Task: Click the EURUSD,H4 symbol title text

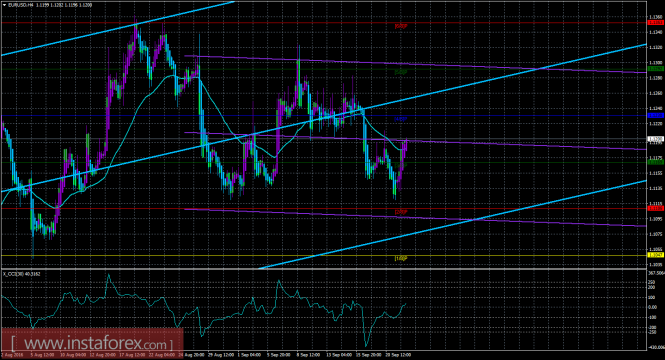Action: [x=21, y=5]
